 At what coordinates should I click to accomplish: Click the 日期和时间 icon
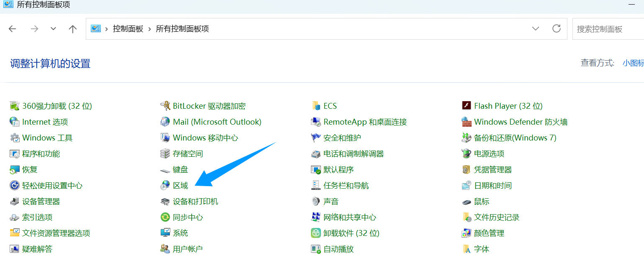point(467,185)
